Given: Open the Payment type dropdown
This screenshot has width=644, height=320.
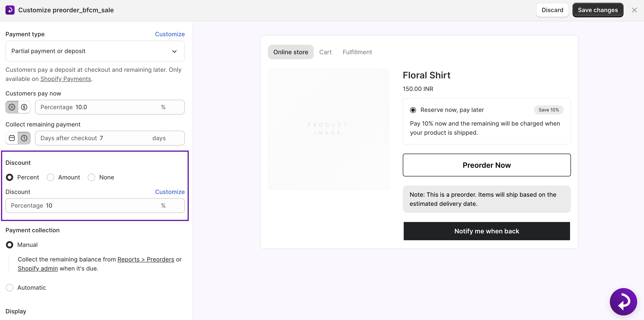Looking at the screenshot, I should (95, 51).
